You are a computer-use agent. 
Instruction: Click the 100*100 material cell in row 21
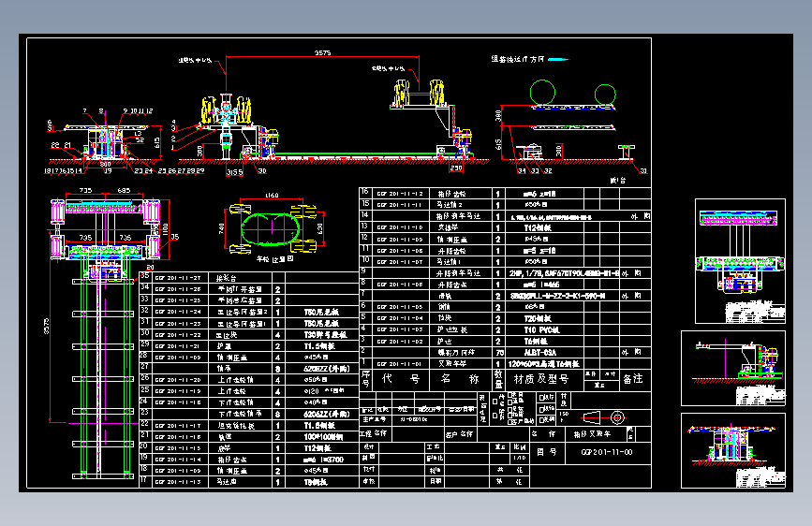pos(322,437)
